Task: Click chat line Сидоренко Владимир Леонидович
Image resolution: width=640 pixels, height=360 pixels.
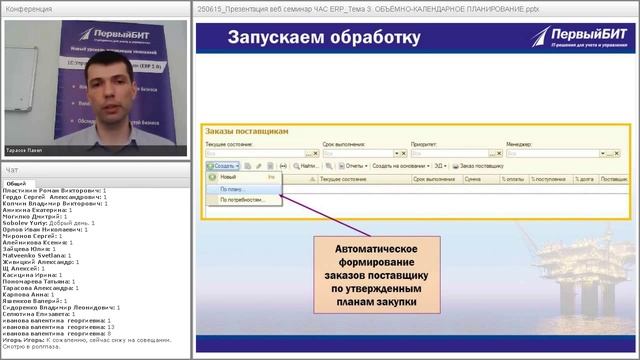Action: tap(61, 308)
